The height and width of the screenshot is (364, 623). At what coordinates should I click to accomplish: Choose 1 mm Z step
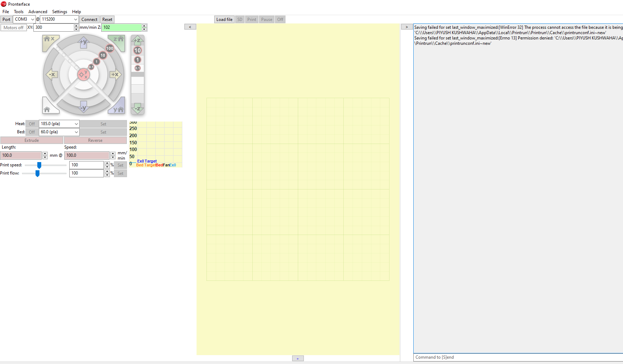coord(138,60)
